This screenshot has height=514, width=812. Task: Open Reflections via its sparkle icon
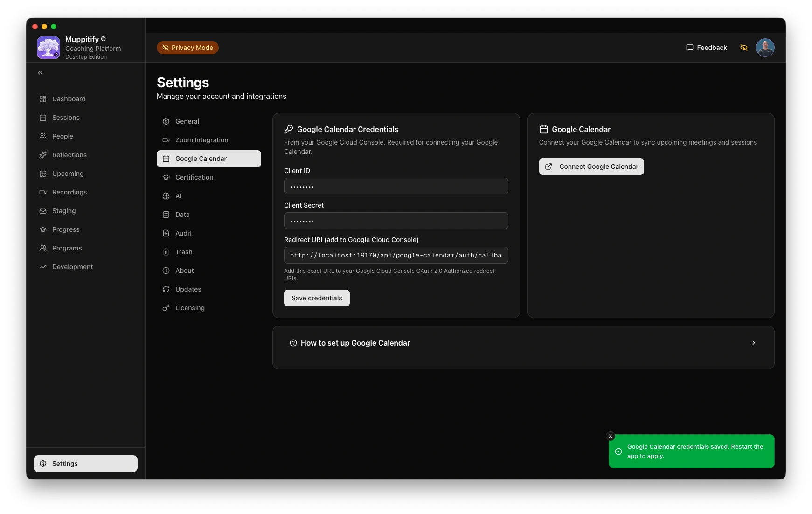(x=43, y=155)
